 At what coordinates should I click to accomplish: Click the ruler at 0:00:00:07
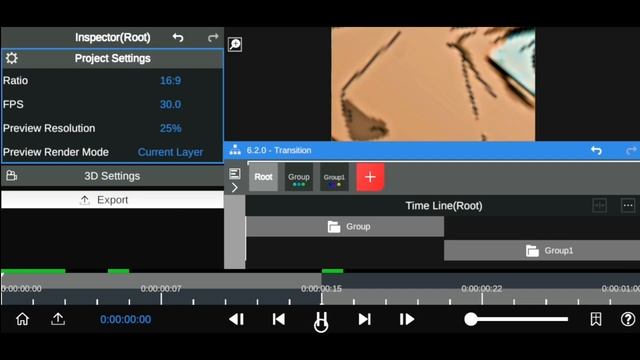[x=161, y=289]
